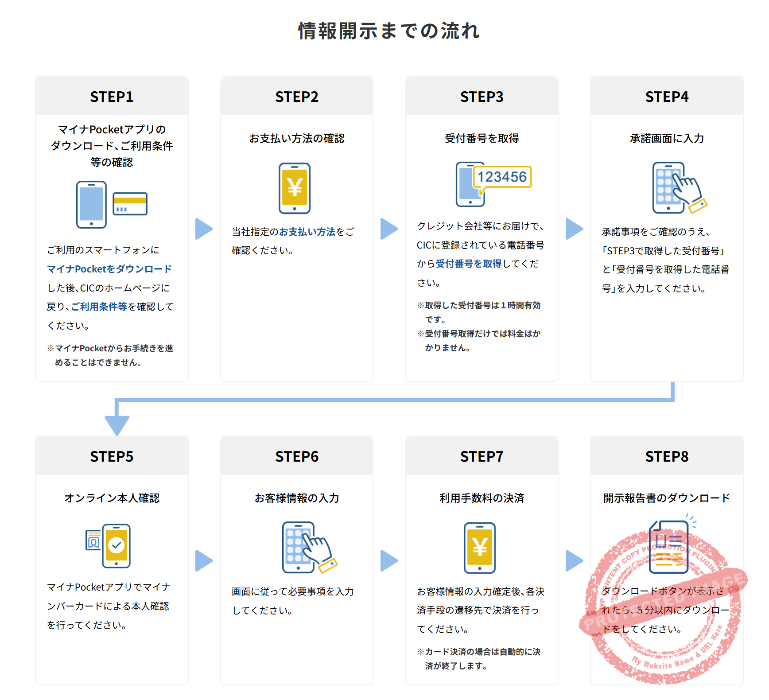Open the マイナPocketをダウンロード link

tap(109, 269)
